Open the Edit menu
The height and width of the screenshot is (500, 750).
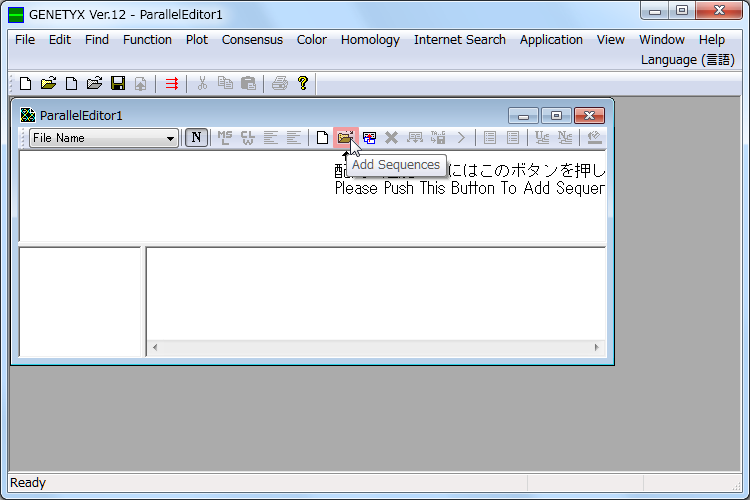tap(60, 40)
